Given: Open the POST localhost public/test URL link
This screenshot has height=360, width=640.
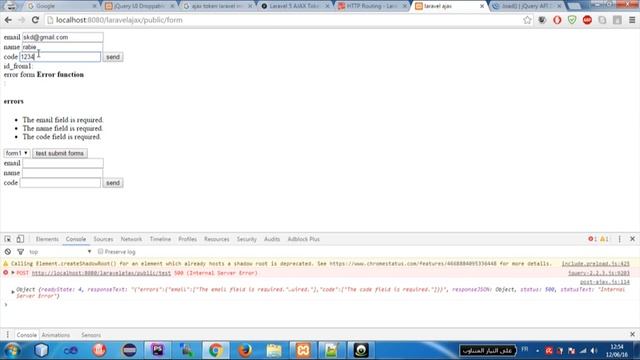Looking at the screenshot, I should click(101, 273).
